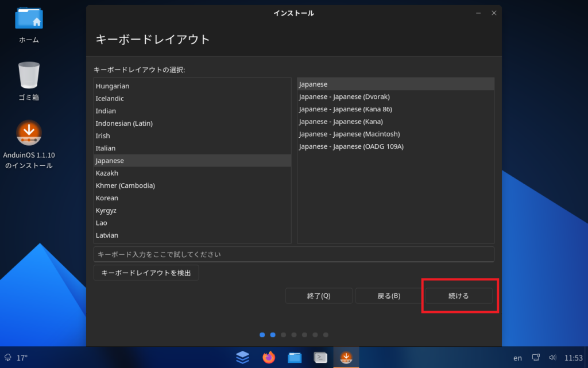
Task: Open the stacked layers app in taskbar
Action: [x=243, y=357]
